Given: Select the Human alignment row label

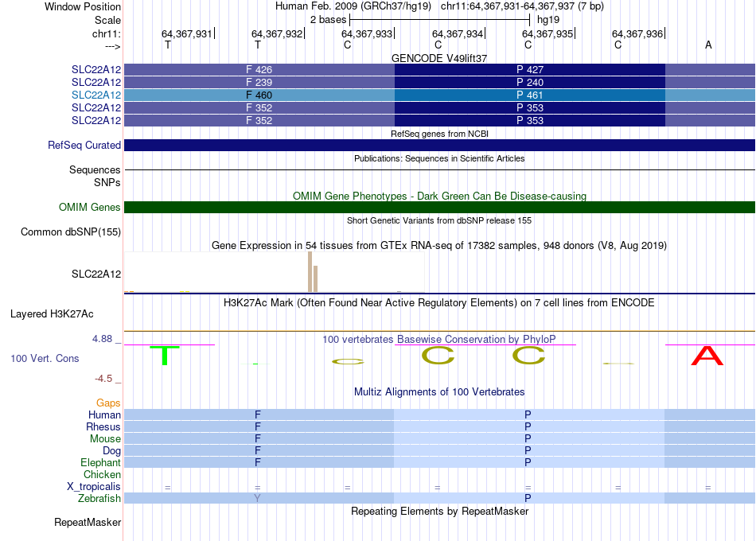Looking at the screenshot, I should click(104, 415).
